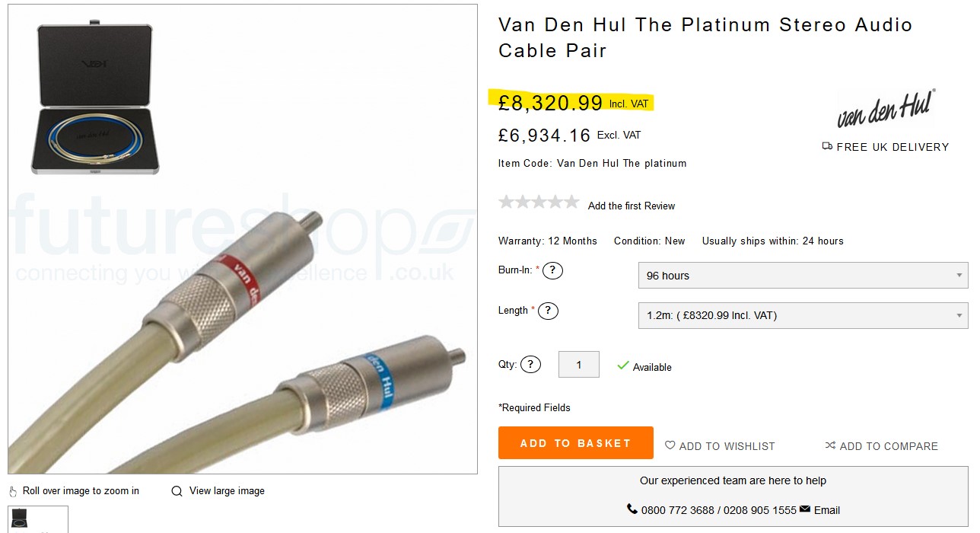The height and width of the screenshot is (533, 980).
Task: Click the Qty help question mark icon
Action: click(x=530, y=365)
